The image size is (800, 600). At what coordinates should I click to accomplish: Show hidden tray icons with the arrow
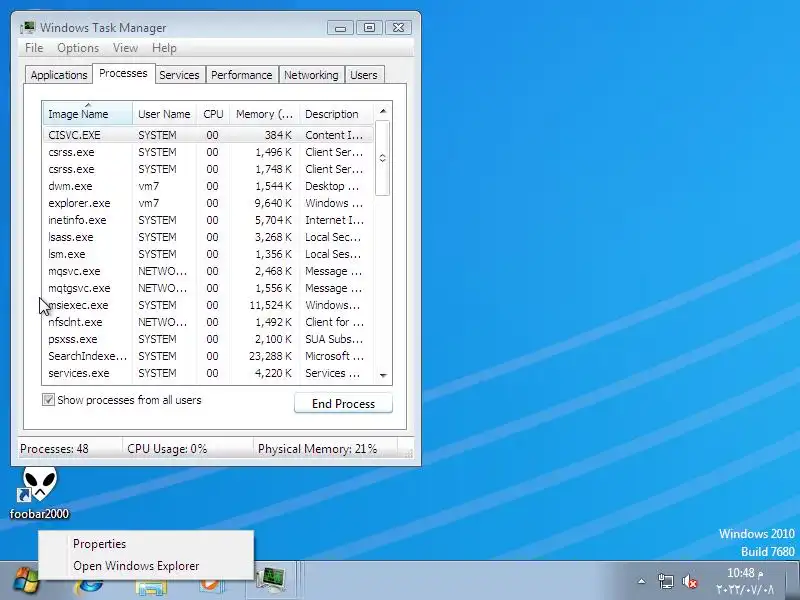pyautogui.click(x=641, y=581)
